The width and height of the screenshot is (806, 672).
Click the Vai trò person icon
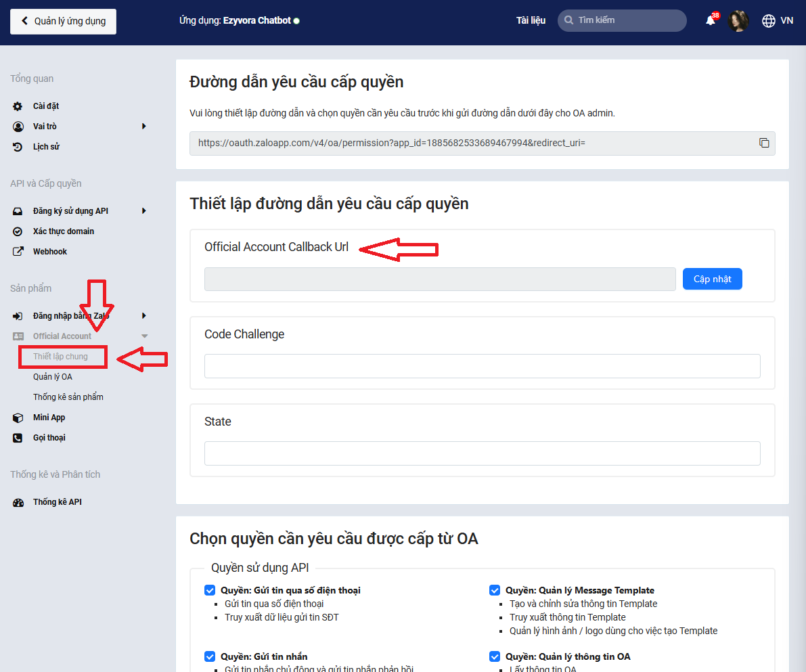tap(18, 127)
